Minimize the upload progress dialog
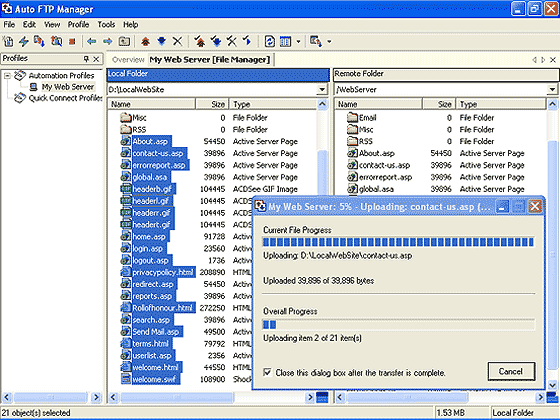 pos(502,207)
